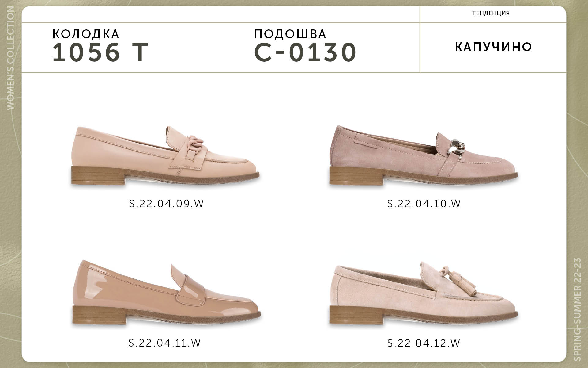Click the ПОДОШВА heading label
The image size is (588, 368).
[290, 34]
